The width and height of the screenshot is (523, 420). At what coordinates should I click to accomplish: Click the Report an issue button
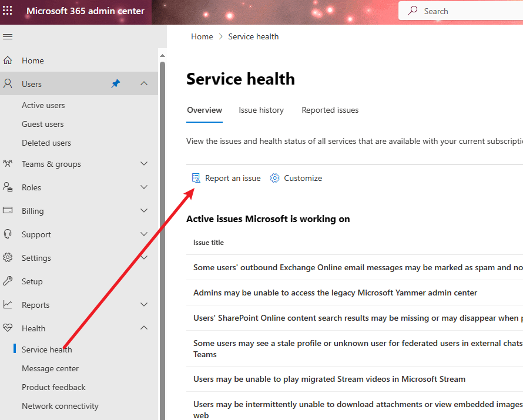coord(226,178)
